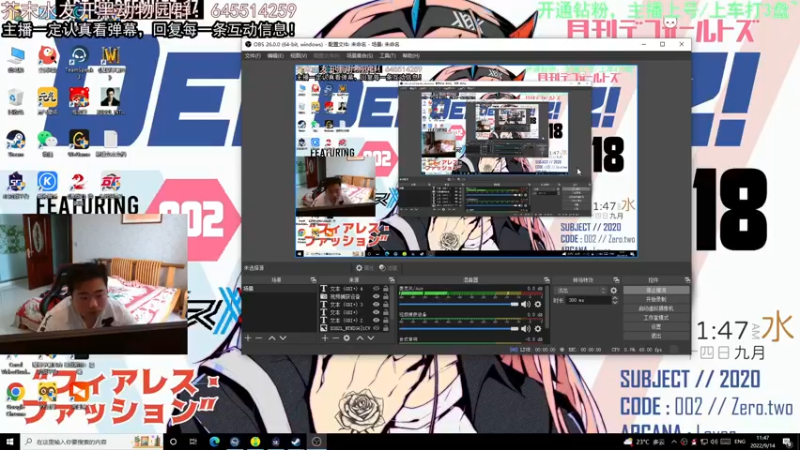Image resolution: width=800 pixels, height=450 pixels.
Task: Open transition properties gear icon
Action: (x=614, y=290)
